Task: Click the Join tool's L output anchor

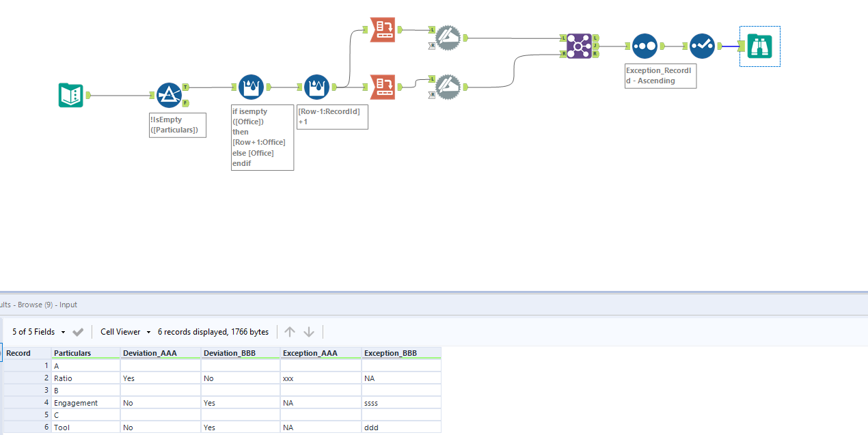Action: (595, 38)
